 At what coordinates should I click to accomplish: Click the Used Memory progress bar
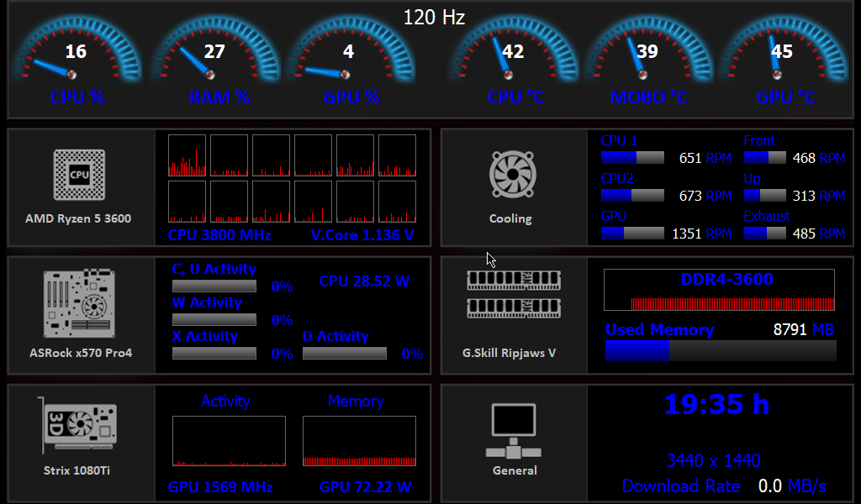pyautogui.click(x=720, y=350)
